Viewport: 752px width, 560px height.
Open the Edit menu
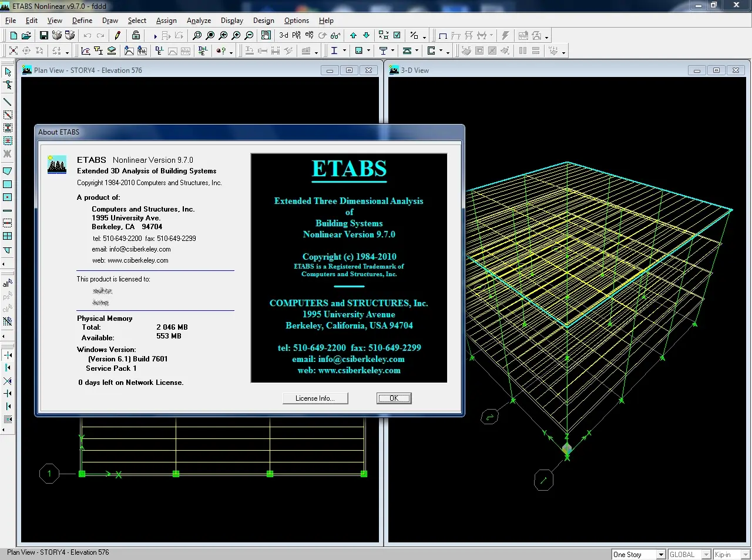point(32,20)
